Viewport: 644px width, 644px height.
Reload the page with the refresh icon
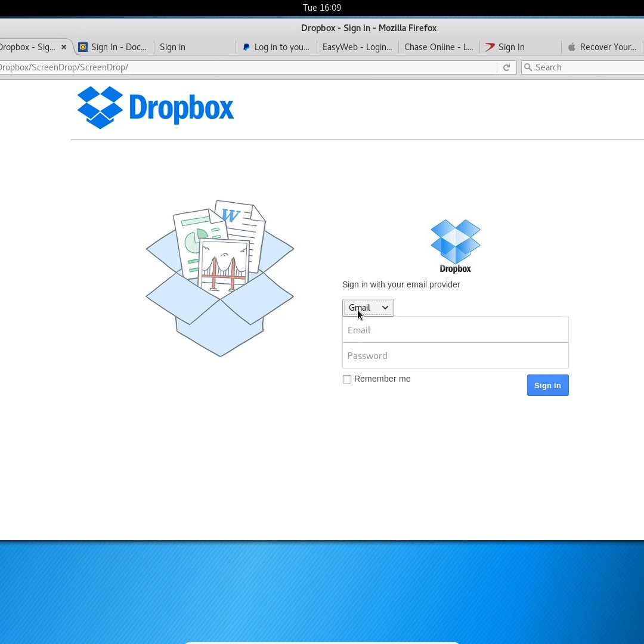pos(506,67)
